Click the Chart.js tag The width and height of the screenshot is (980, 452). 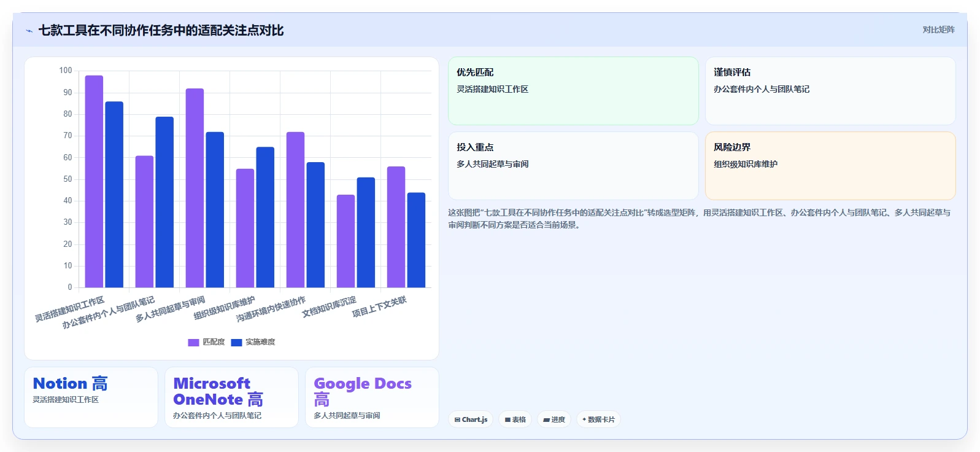coord(471,419)
